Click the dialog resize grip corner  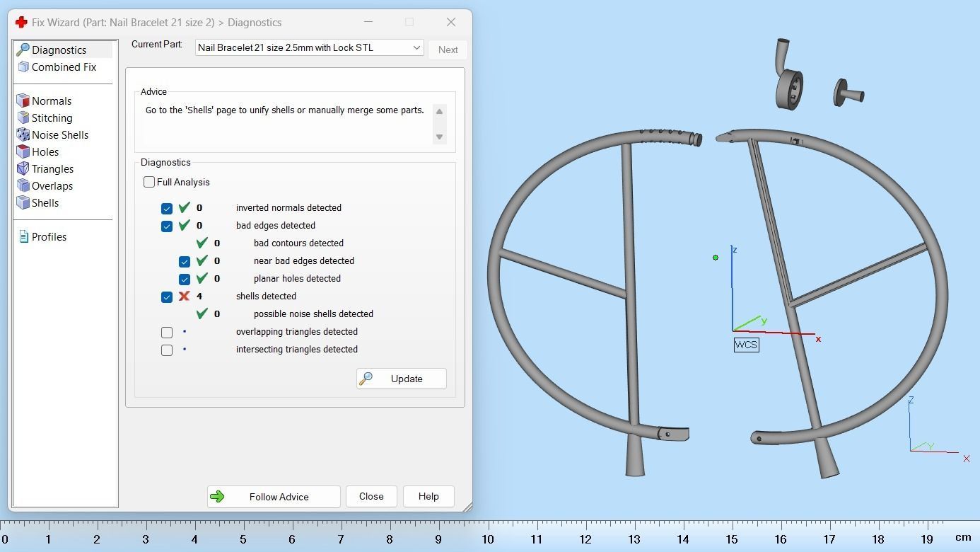467,507
